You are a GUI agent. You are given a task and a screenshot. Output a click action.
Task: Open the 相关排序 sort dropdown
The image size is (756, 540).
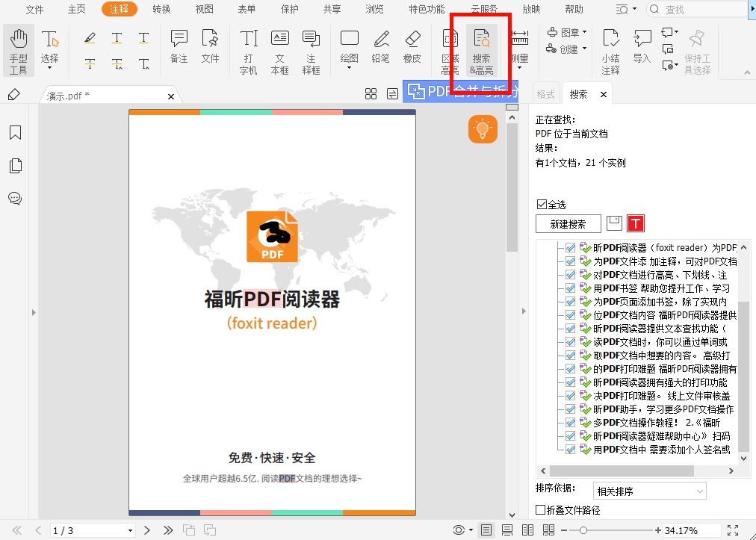pos(648,491)
